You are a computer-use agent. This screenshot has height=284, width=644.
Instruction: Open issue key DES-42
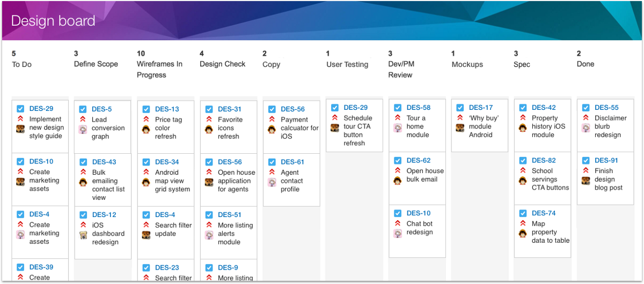(x=544, y=107)
